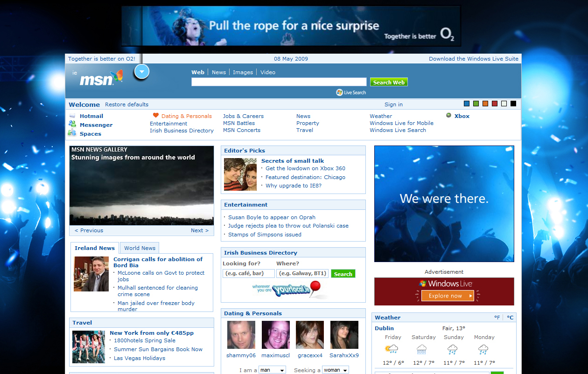Viewport: 588px width, 374px height.
Task: Open Windows Live for Mobile link
Action: coord(401,123)
